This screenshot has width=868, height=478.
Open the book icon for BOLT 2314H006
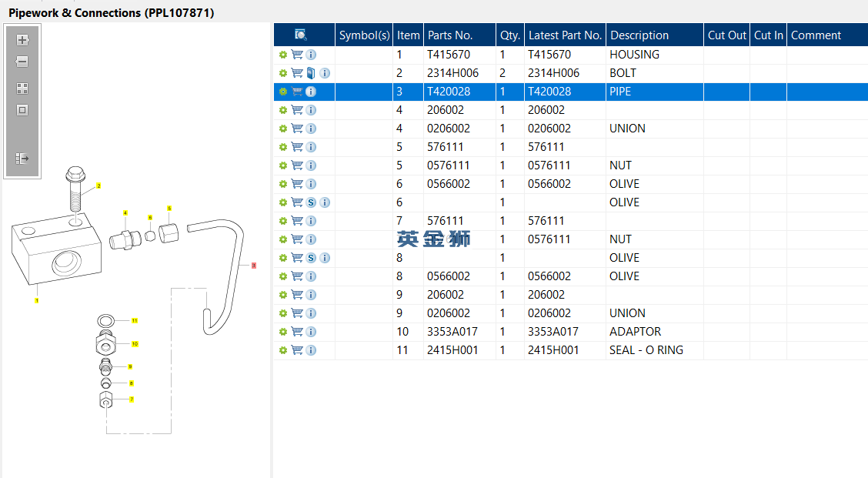pos(311,73)
